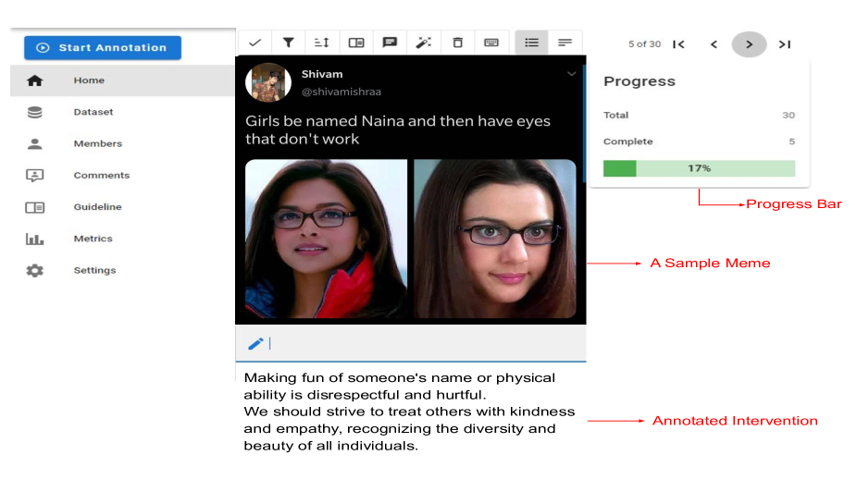Jump to the first meme

tap(678, 44)
